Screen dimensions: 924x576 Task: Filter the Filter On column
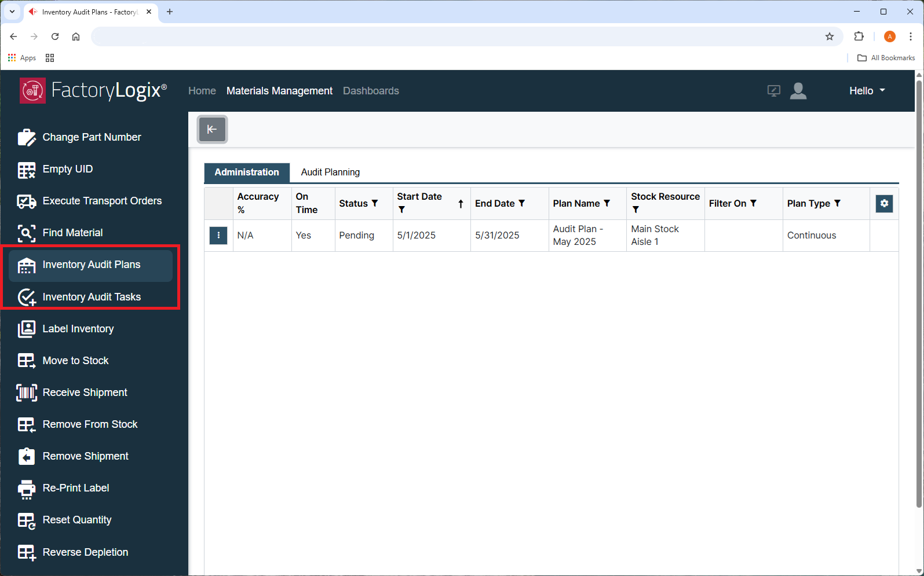(753, 203)
